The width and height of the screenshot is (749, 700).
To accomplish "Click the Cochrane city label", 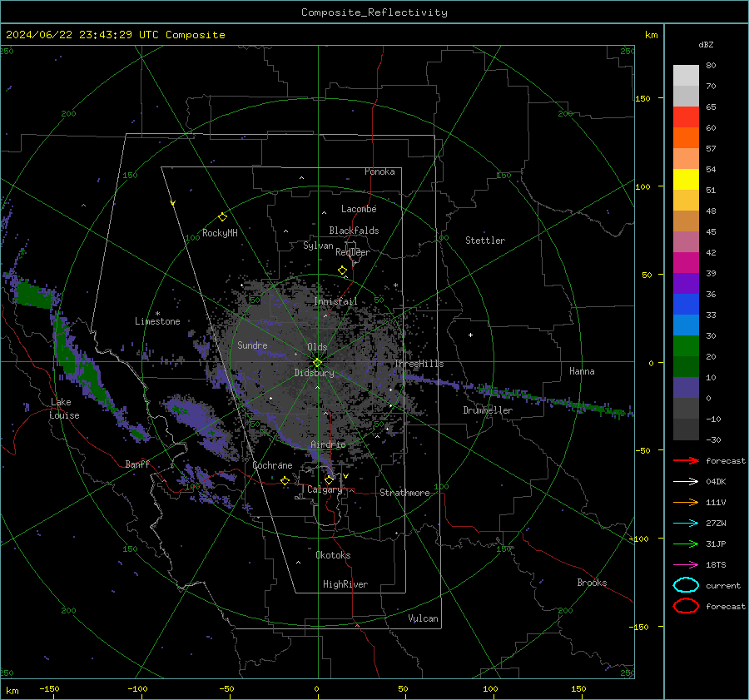I will (272, 465).
